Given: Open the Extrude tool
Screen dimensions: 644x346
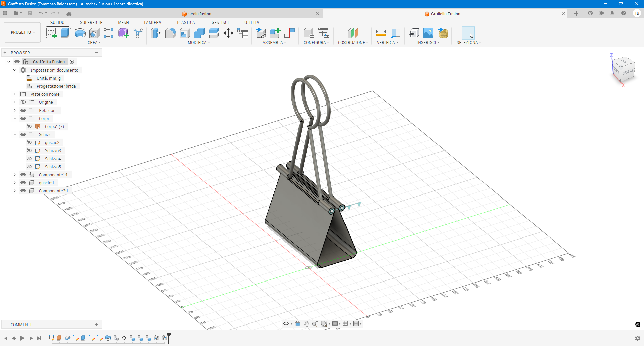Looking at the screenshot, I should coord(65,33).
